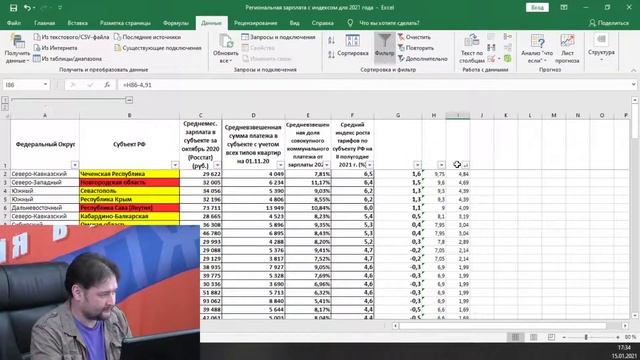Screen dimensions: 640x360
Task: Select the Республика Крым cell
Action: click(x=129, y=200)
